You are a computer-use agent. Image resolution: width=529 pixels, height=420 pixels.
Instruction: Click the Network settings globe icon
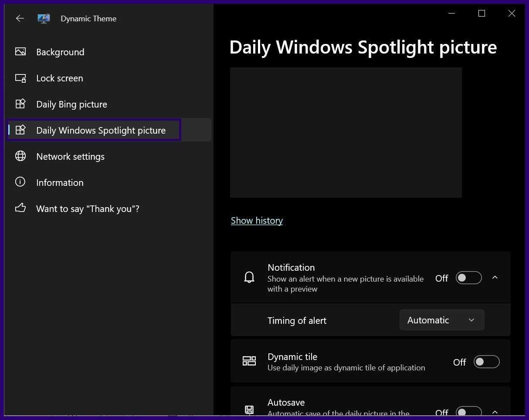pos(20,156)
